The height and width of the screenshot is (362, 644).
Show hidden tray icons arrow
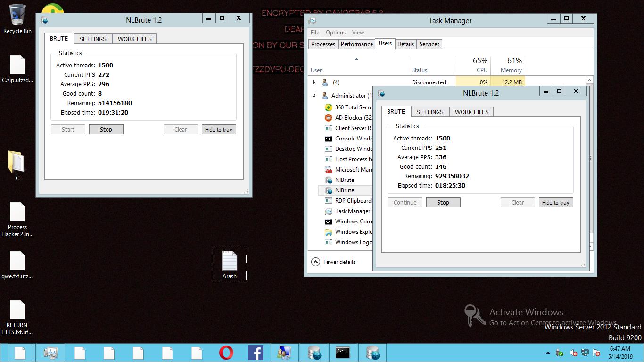tap(548, 353)
